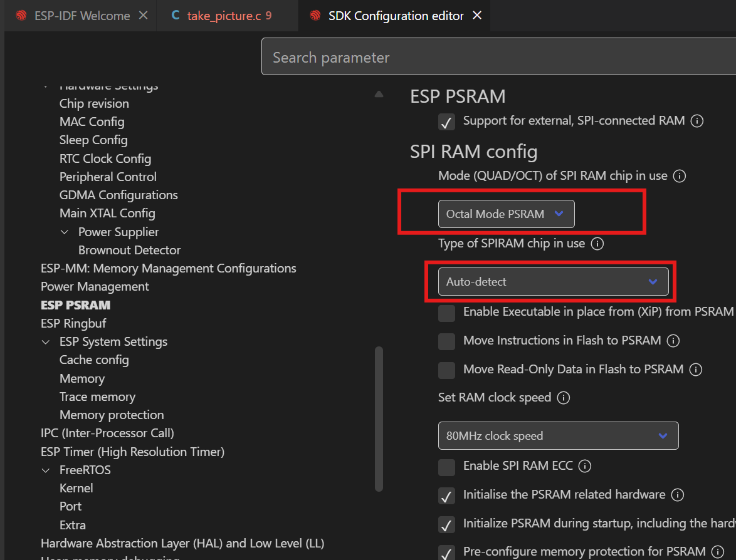The height and width of the screenshot is (560, 736).
Task: Open Main XTAL Config
Action: [107, 214]
